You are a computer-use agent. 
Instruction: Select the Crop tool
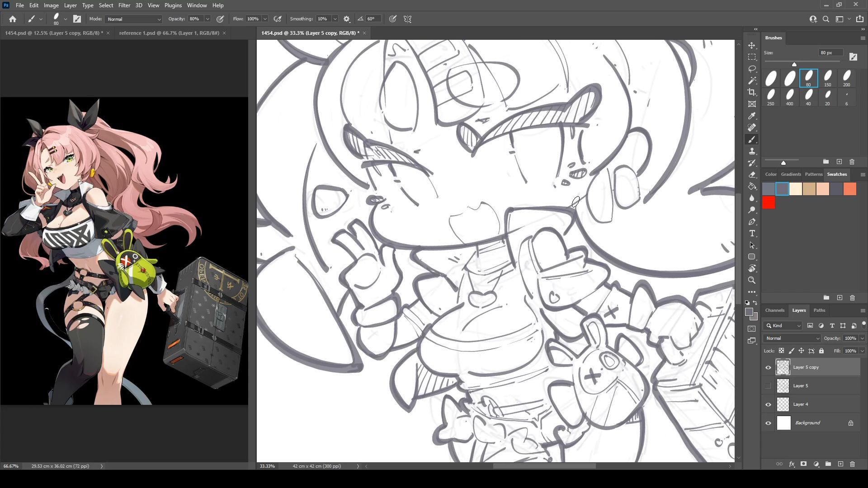(x=752, y=92)
